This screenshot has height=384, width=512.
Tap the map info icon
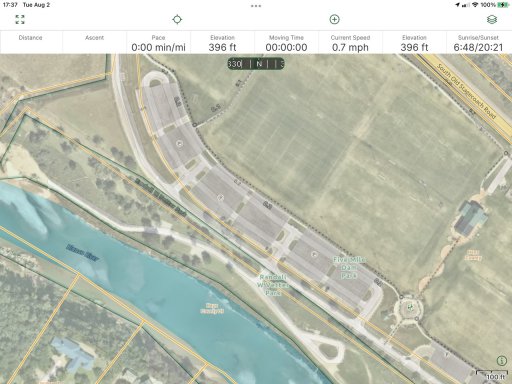[x=502, y=360]
